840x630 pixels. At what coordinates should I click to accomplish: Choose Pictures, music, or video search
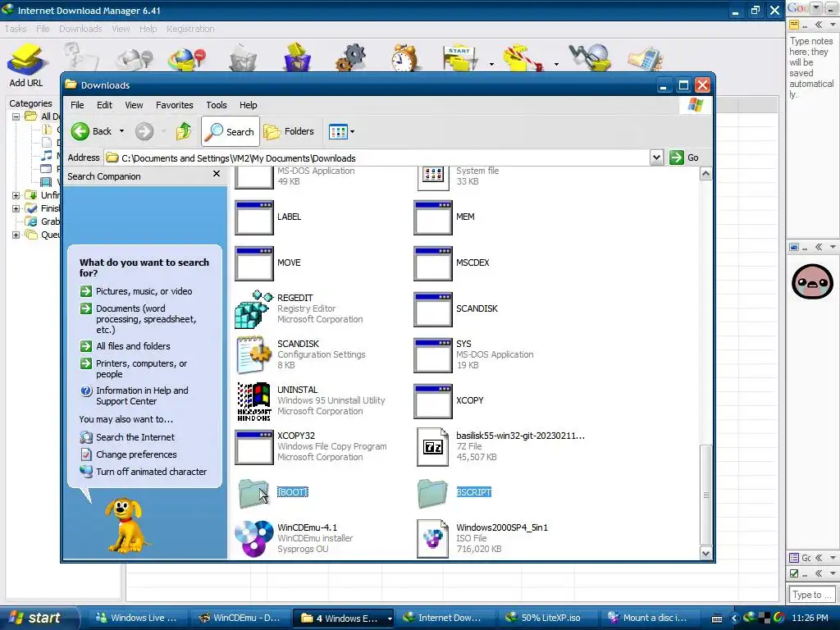(144, 291)
